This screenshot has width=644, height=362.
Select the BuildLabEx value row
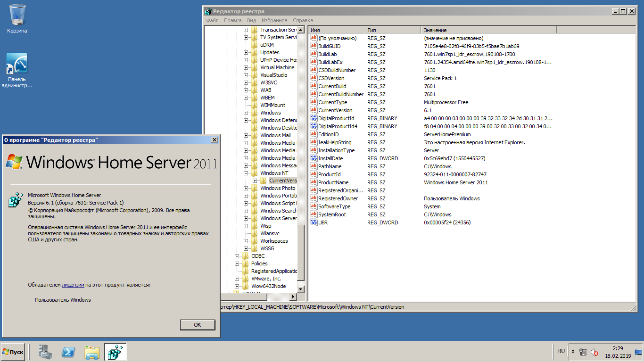point(431,62)
